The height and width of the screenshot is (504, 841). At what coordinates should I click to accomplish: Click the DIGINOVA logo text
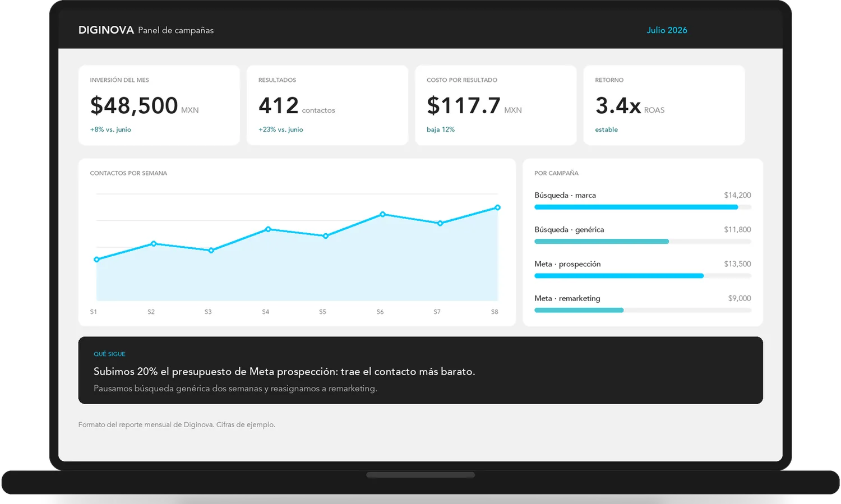tap(106, 30)
